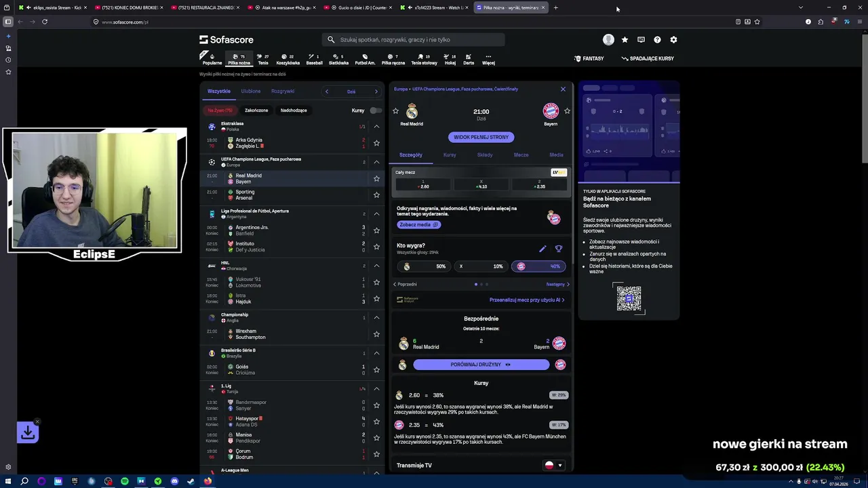This screenshot has width=868, height=488.
Task: Click the Real Madrid crest in match header
Action: [x=412, y=111]
